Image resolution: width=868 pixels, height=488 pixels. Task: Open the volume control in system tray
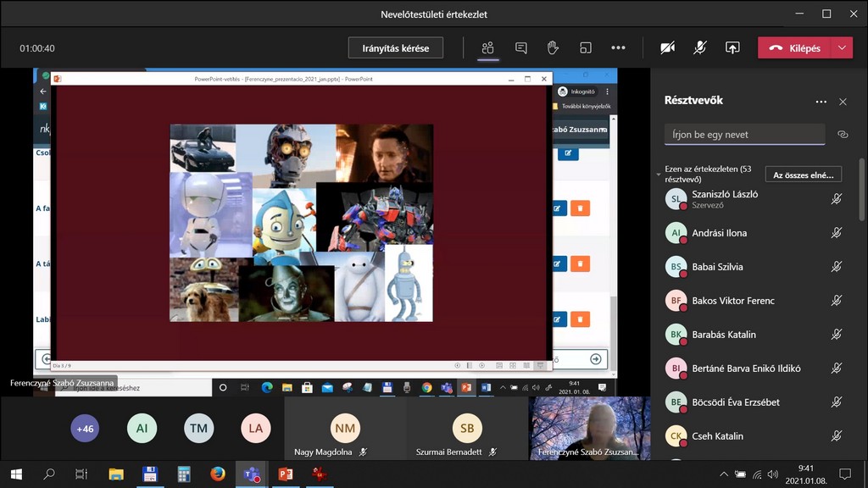pyautogui.click(x=773, y=474)
